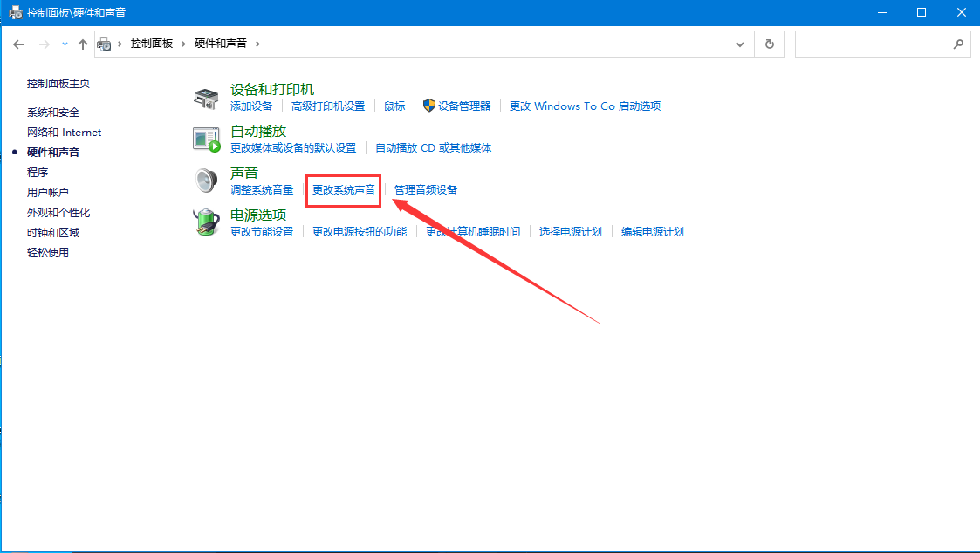Click 控制面板 in the address breadcrumb
Viewport: 980px width, 553px height.
pos(152,44)
